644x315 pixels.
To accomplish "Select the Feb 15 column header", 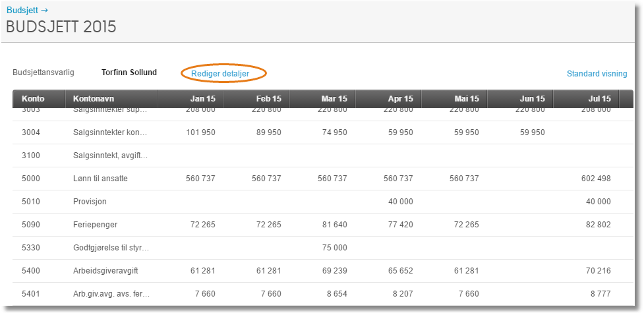I will 256,99.
